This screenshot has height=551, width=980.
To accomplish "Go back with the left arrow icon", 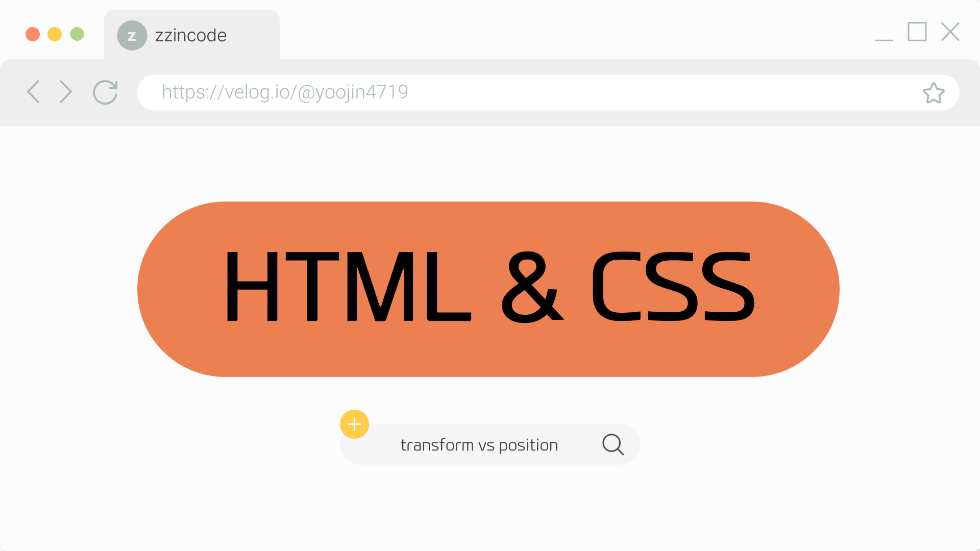I will [x=34, y=92].
